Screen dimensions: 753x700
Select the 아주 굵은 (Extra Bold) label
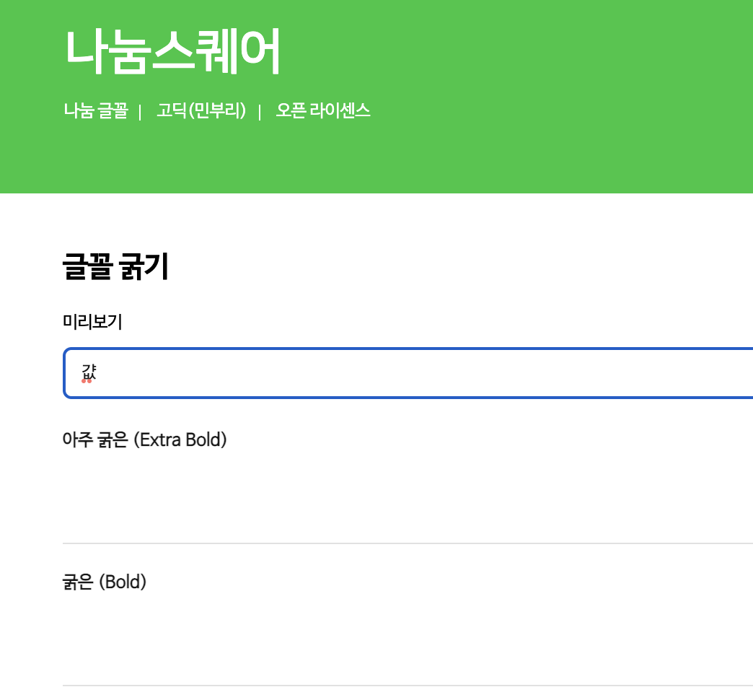[x=144, y=439]
